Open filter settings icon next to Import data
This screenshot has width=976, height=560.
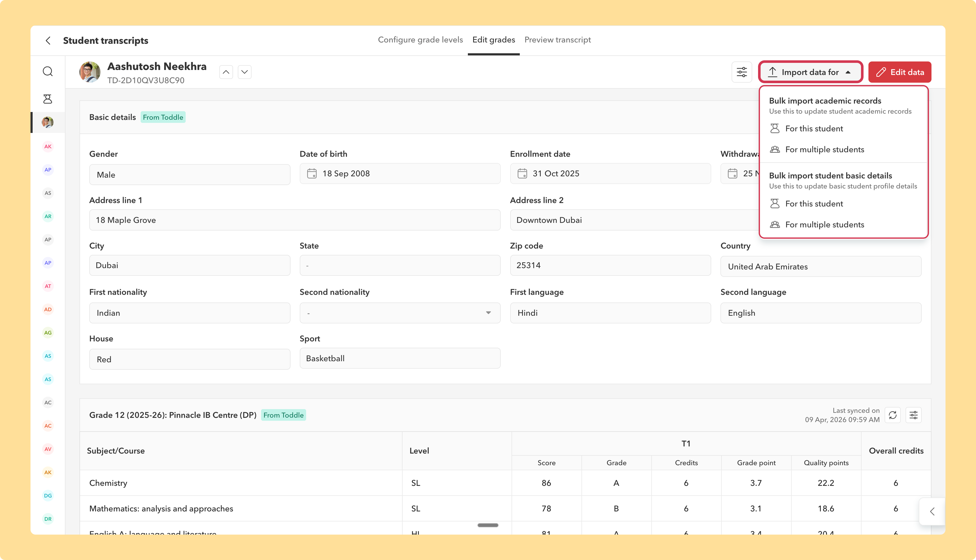(x=742, y=72)
